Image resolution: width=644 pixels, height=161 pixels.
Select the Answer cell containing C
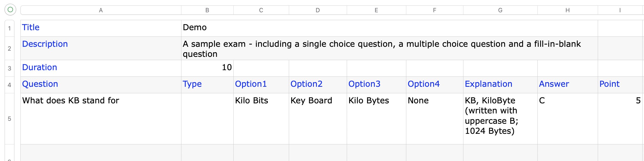point(567,119)
